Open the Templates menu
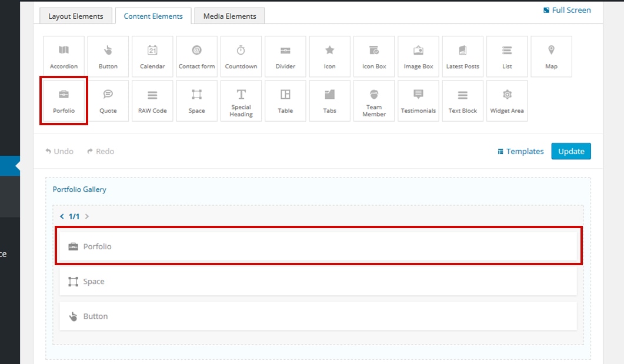 [520, 151]
